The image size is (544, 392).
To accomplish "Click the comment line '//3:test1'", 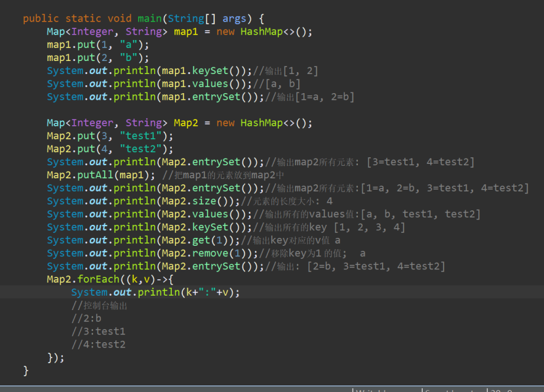I will pos(98,332).
